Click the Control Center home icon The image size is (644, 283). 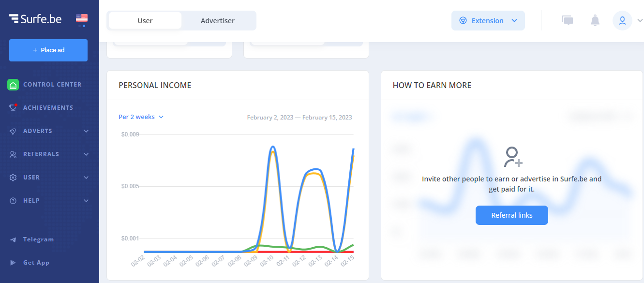[13, 85]
